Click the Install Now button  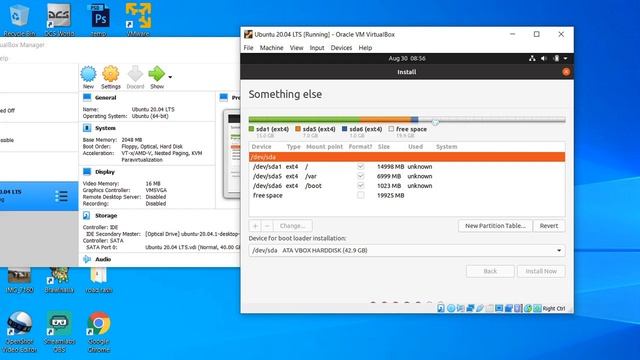[x=541, y=271]
